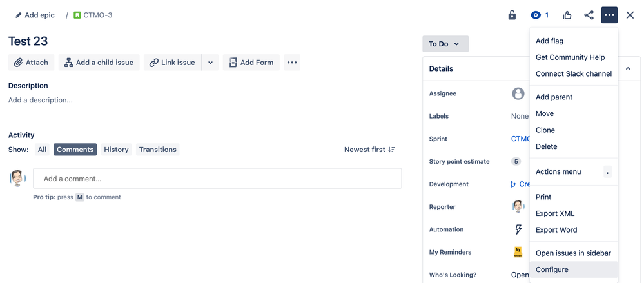Choose Clone from the actions menu
Viewport: 644px width, 283px height.
coord(574,130)
